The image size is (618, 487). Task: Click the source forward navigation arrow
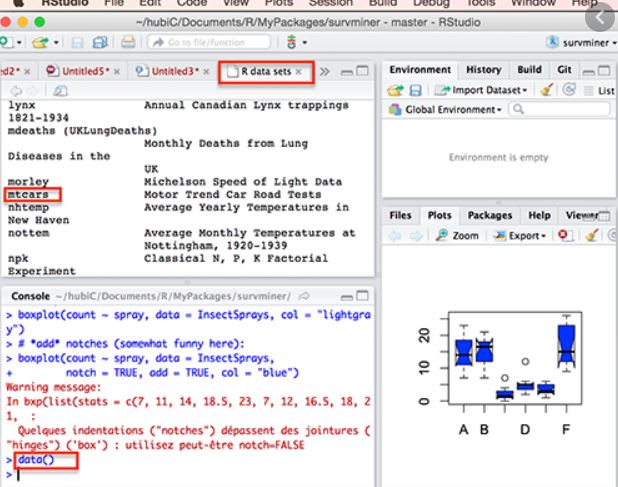(33, 91)
